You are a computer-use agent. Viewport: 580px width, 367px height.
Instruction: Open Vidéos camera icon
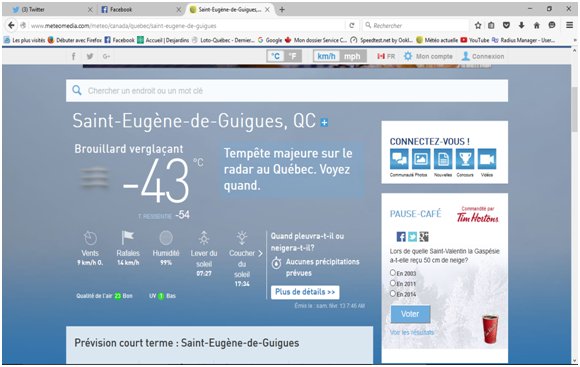click(x=487, y=159)
